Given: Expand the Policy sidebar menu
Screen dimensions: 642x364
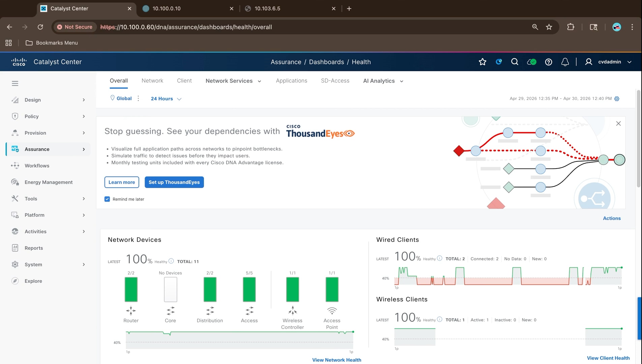Looking at the screenshot, I should (48, 116).
